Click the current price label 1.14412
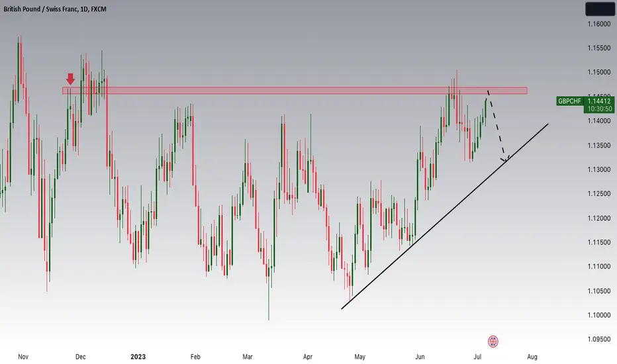The width and height of the screenshot is (617, 364). [599, 101]
